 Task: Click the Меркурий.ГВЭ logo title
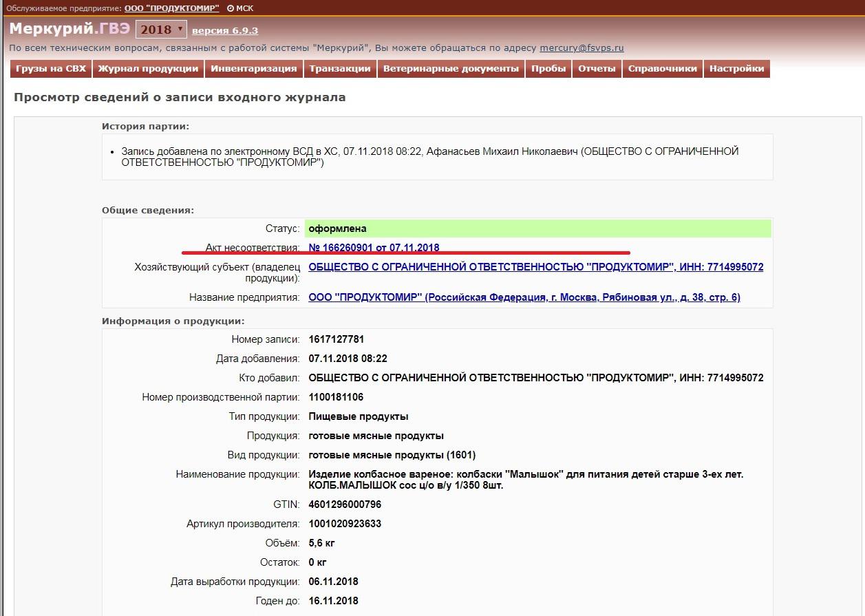click(70, 29)
